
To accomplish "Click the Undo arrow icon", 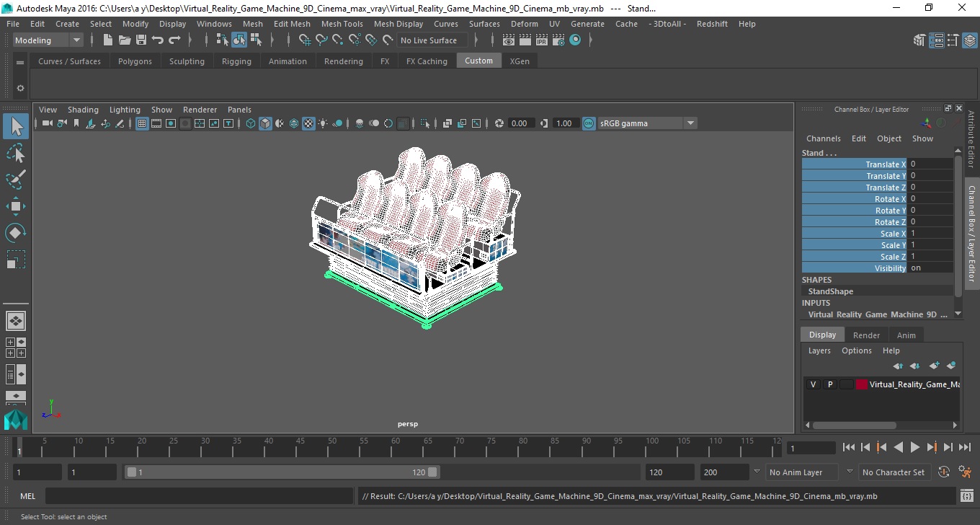I will [158, 40].
